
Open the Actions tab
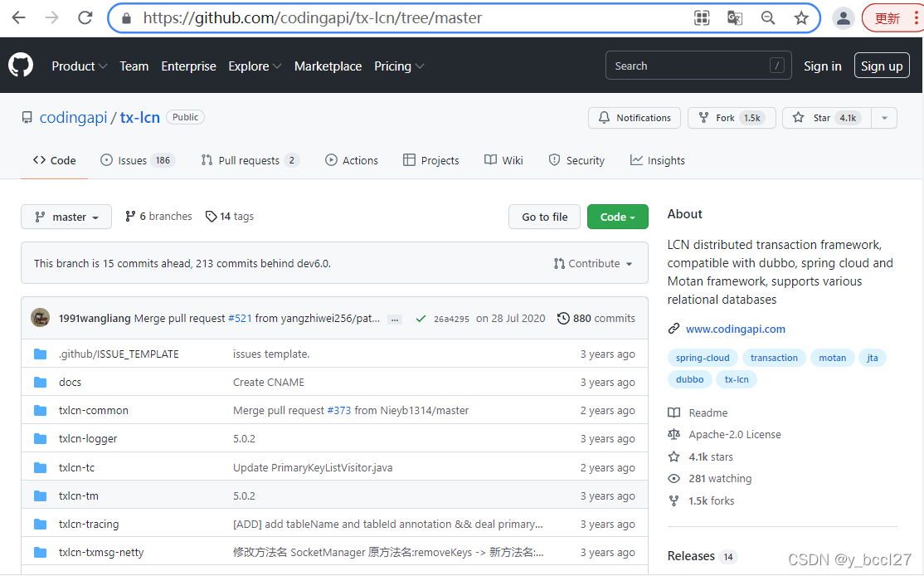point(351,160)
